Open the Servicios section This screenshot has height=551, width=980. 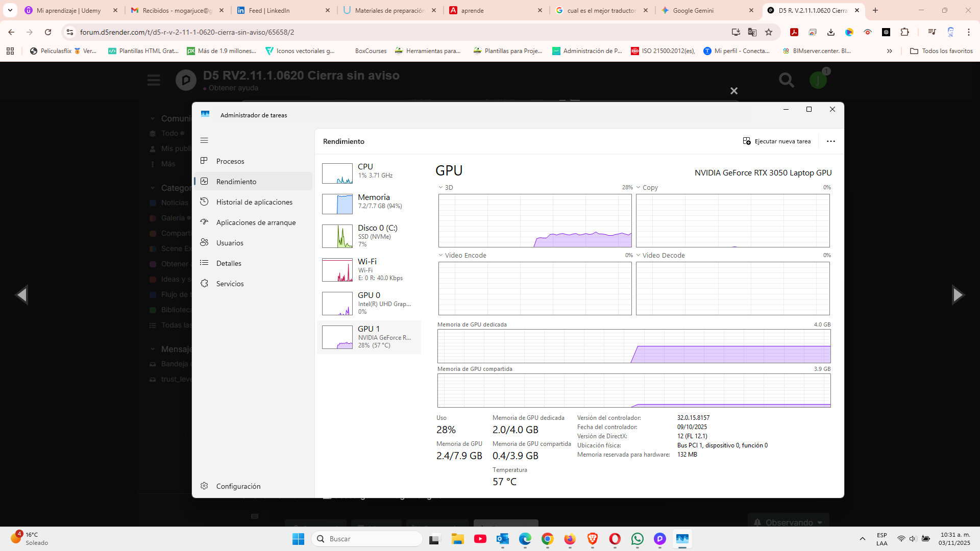[230, 284]
